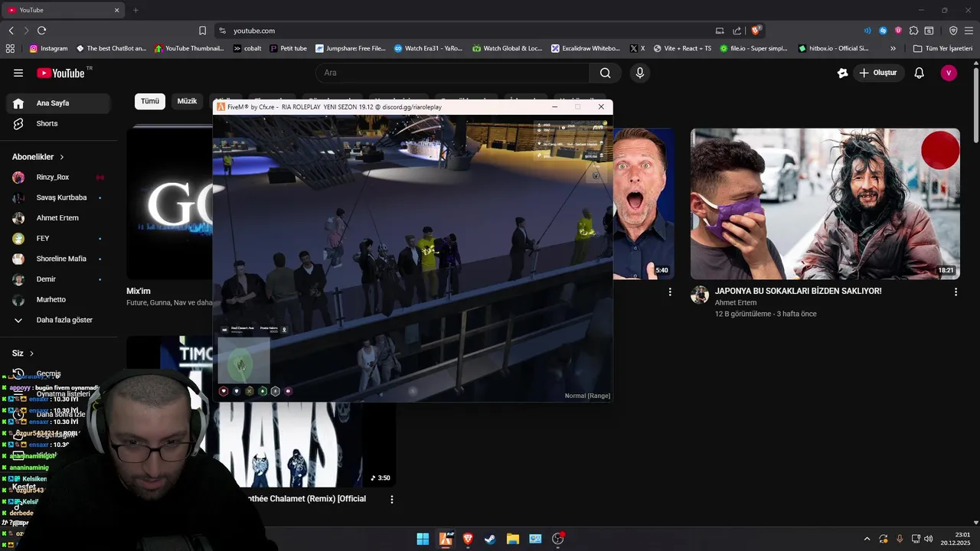Click the YouTube search input field
Image resolution: width=980 pixels, height=551 pixels.
452,73
